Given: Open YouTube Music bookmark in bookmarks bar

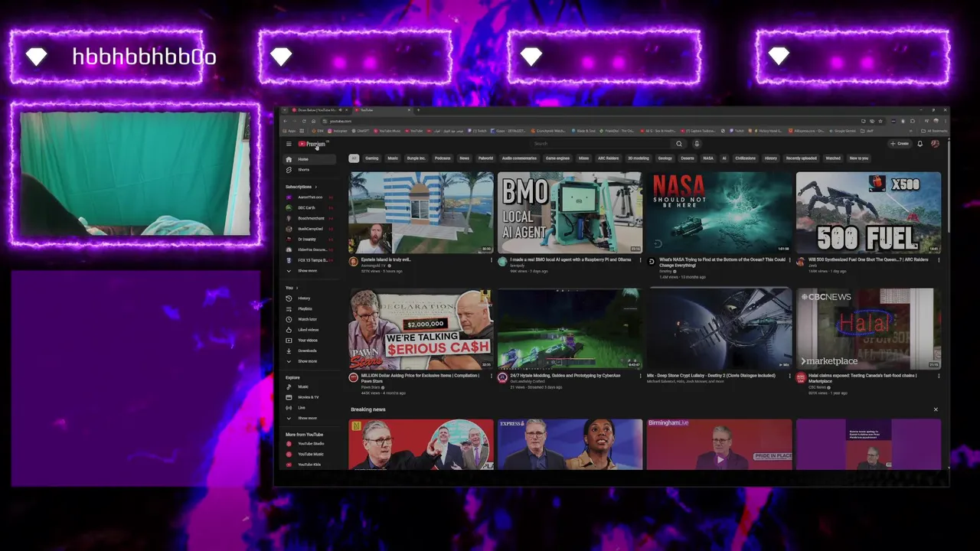Looking at the screenshot, I should [387, 131].
